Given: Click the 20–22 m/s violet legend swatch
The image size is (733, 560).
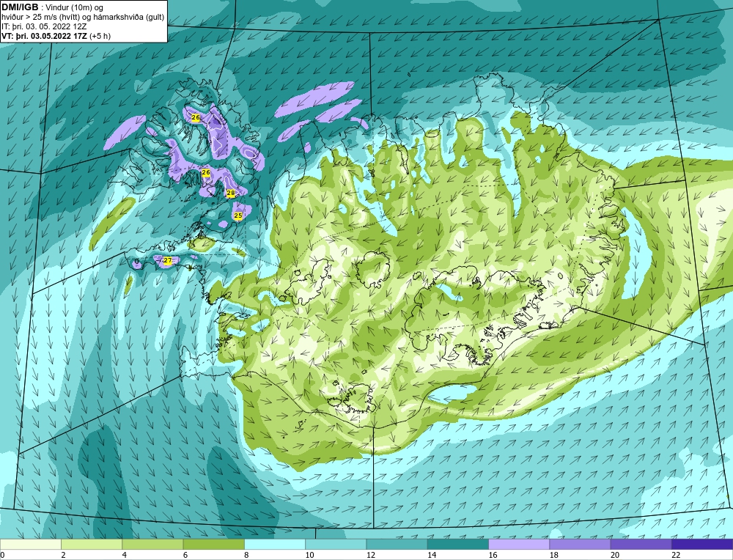Looking at the screenshot, I should 641,544.
